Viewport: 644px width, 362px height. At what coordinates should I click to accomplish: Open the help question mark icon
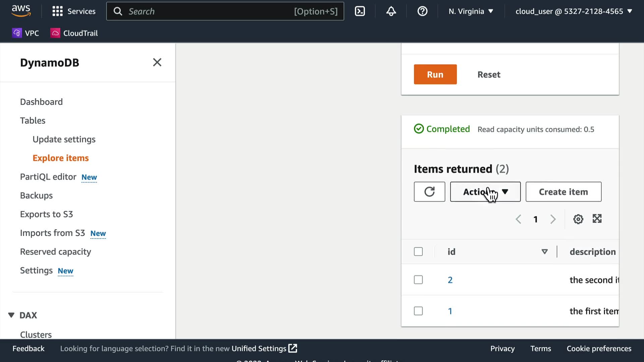(x=422, y=11)
